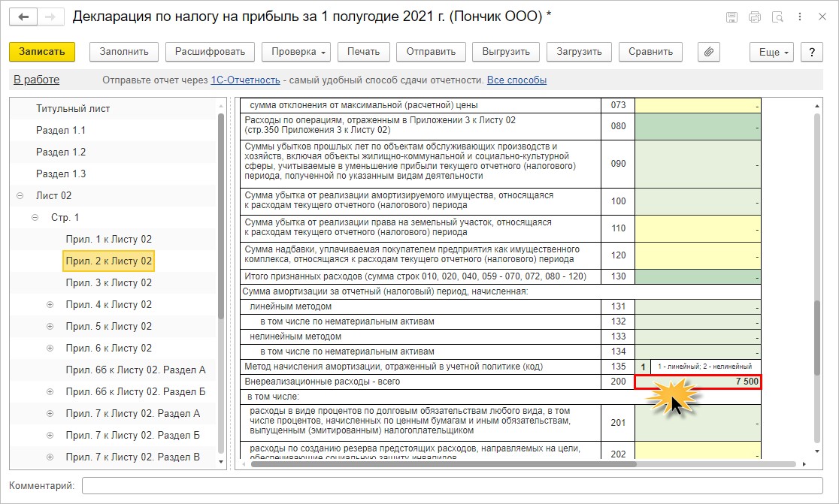Select Прил. 2 к Листу 02
Screen dimensions: 839x504
pos(108,261)
